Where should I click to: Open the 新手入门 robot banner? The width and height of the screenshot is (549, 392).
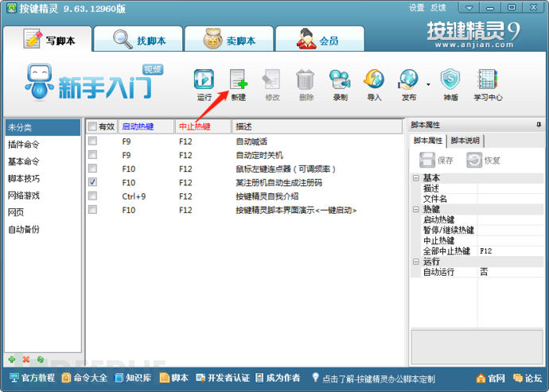tap(94, 83)
